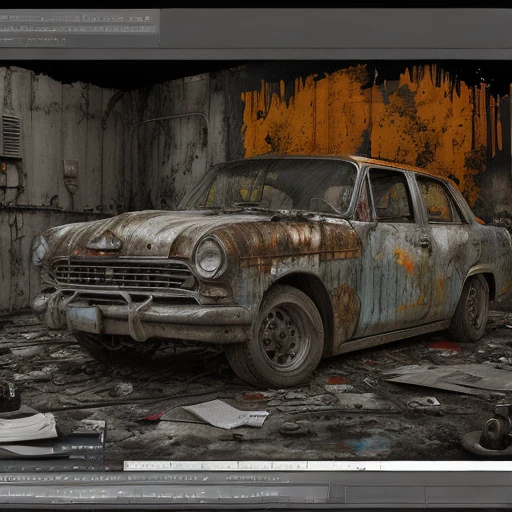Click the empty dark cell at bottom right
This screenshot has width=512, height=512.
(469, 494)
